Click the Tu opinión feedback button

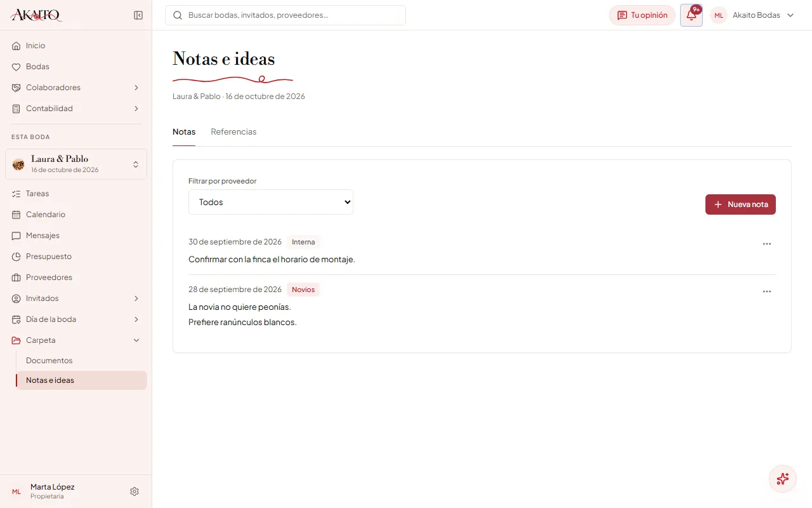[642, 15]
